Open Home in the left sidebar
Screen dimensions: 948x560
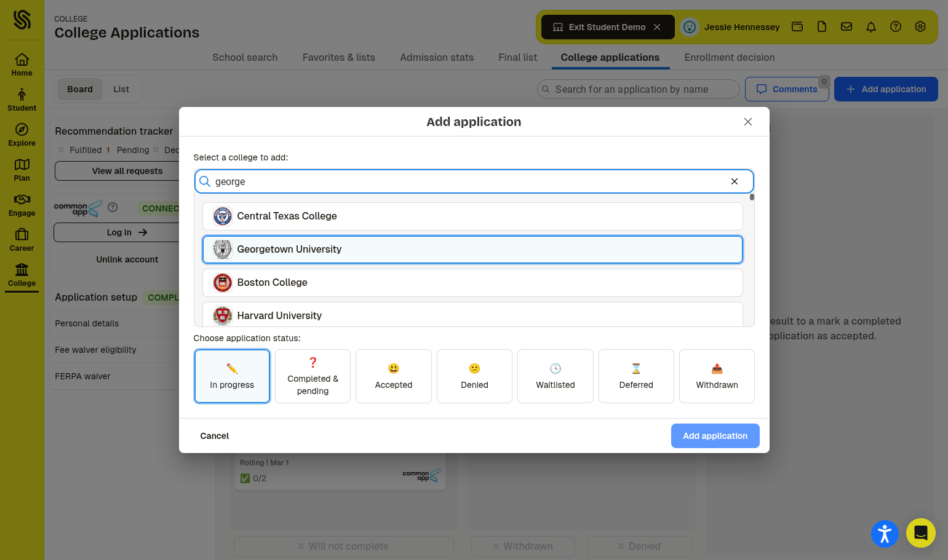22,65
